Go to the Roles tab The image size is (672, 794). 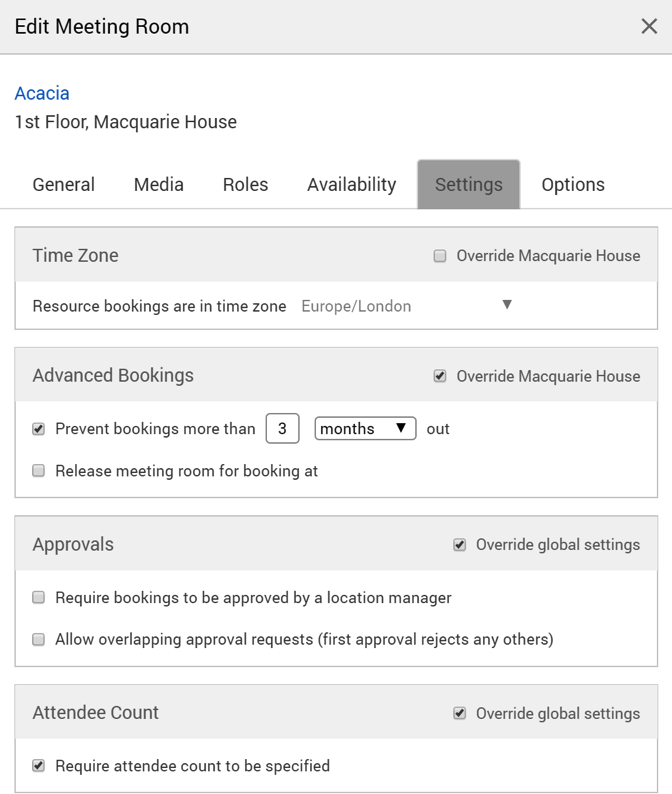pyautogui.click(x=245, y=185)
